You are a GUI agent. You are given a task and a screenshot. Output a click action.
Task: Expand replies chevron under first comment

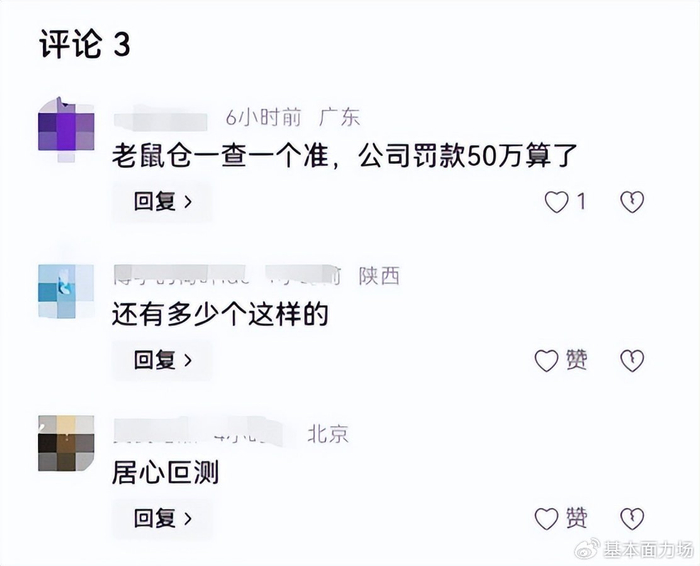point(188,202)
